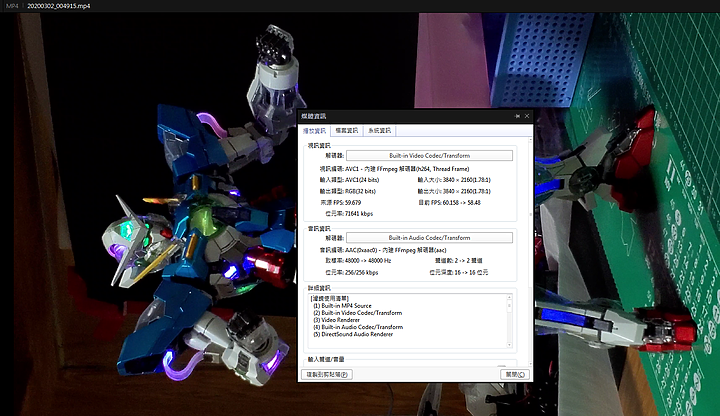The image size is (720, 416).
Task: Click the copy to clipboard button (複製到剪貼簿)
Action: [x=327, y=374]
